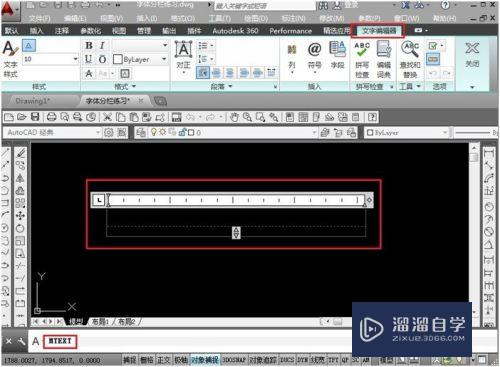Viewport: 500px width, 367px height.
Task: Open 查找和替换 find and replace
Action: [410, 59]
